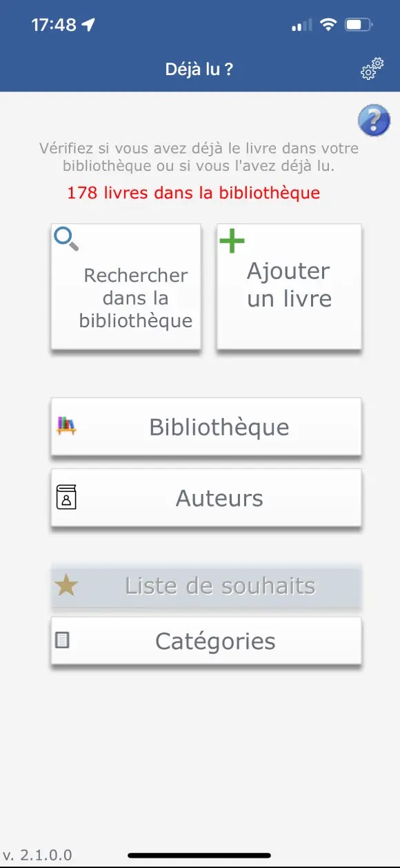Screen dimensions: 400x868
Task: Tap the red 178 livres count text
Action: 194,192
